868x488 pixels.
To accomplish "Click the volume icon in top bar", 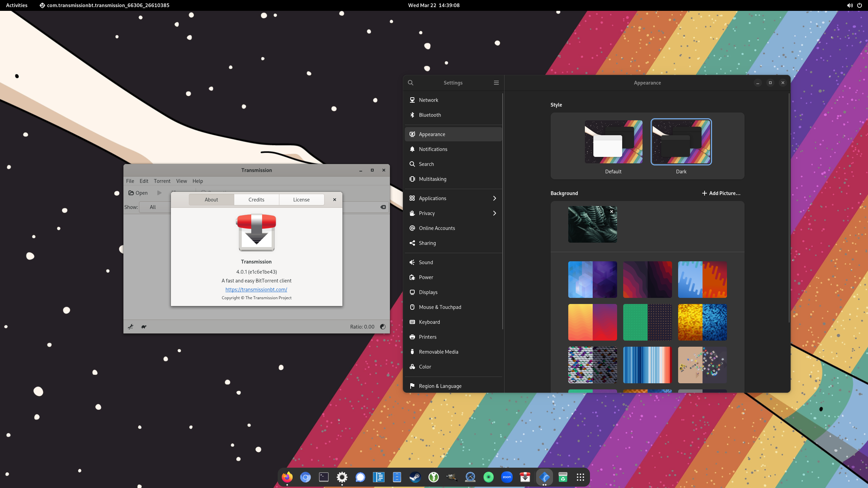I will coord(850,5).
